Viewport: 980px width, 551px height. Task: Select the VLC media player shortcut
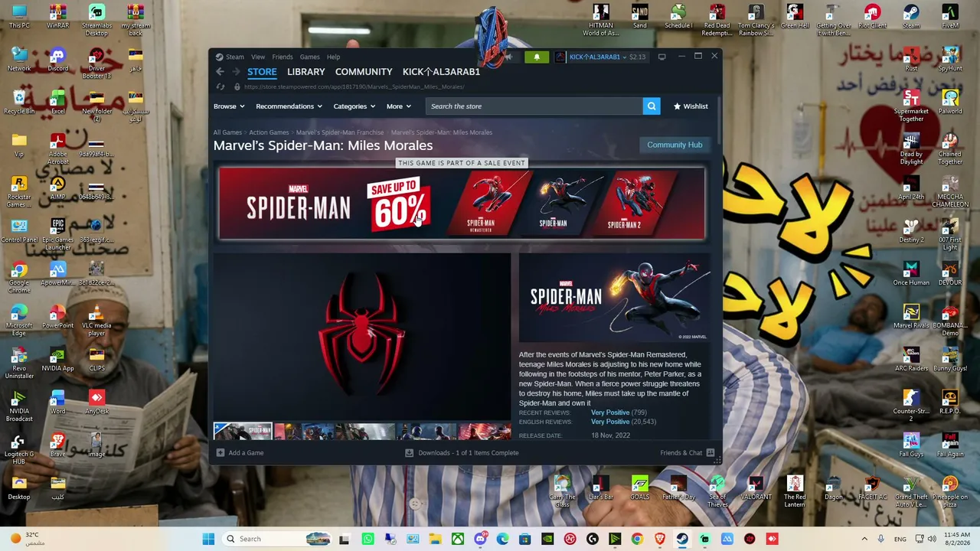tap(96, 320)
